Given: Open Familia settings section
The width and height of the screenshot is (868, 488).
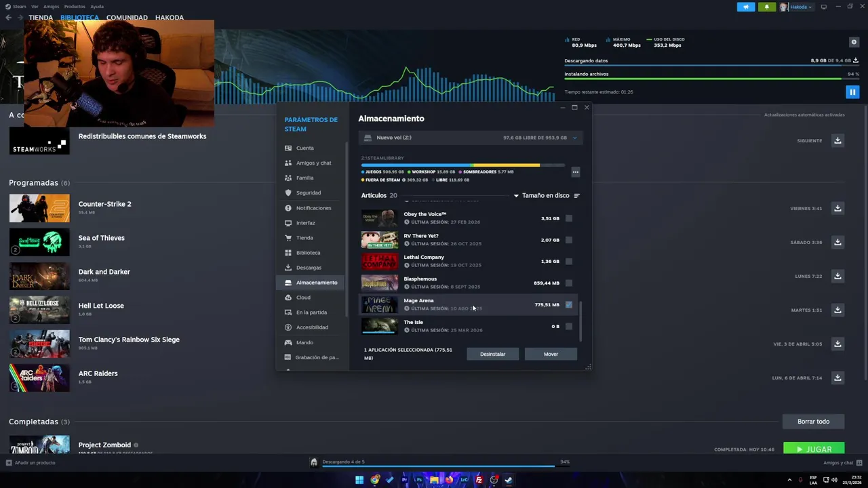Looking at the screenshot, I should tap(312, 178).
